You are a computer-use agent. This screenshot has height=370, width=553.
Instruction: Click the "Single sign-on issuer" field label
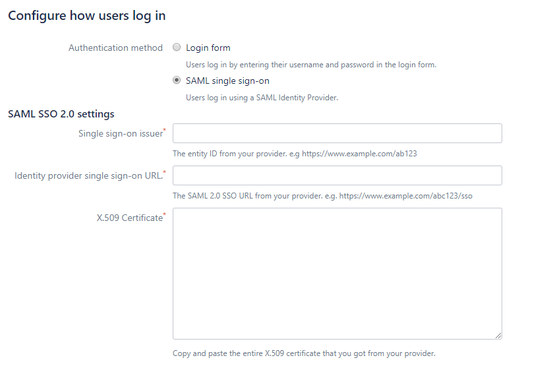click(120, 134)
